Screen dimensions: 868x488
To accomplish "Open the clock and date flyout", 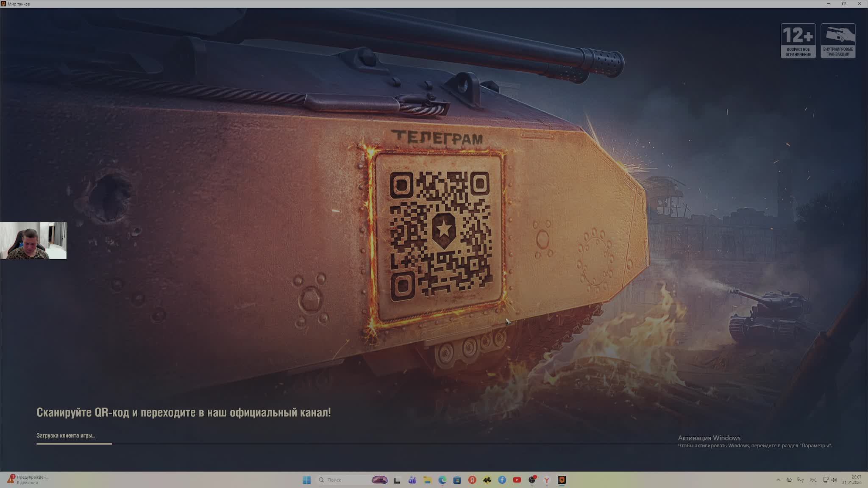I will click(852, 480).
